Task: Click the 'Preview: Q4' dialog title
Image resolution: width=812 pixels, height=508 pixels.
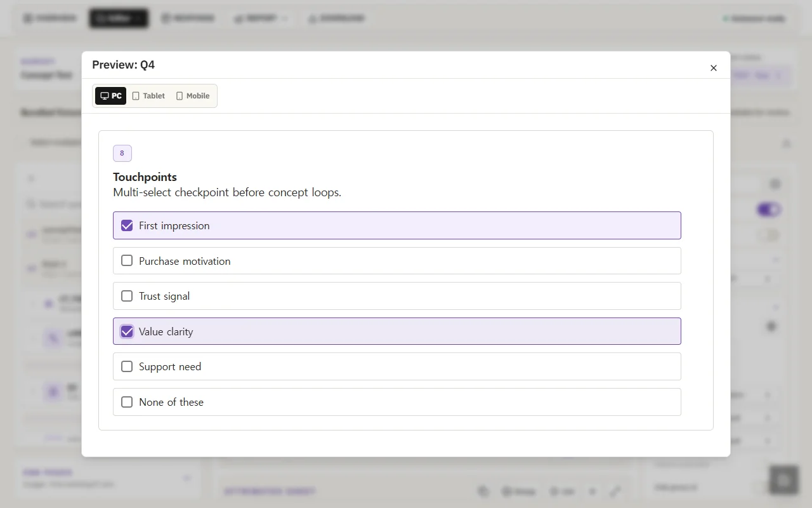Action: [x=123, y=65]
